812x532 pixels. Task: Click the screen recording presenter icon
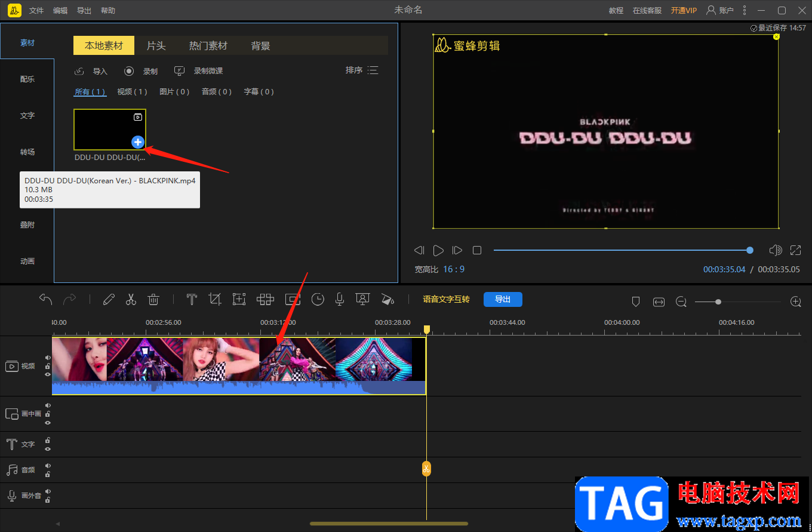coord(362,299)
